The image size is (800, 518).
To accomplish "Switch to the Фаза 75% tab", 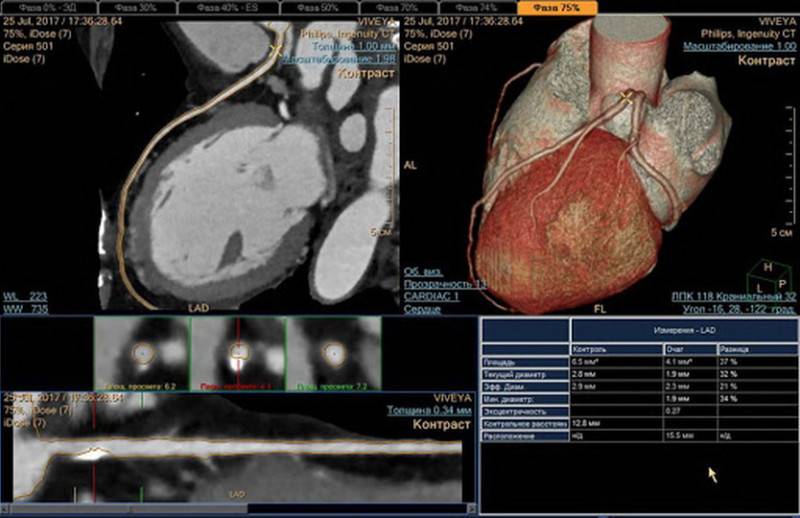I will click(x=558, y=7).
